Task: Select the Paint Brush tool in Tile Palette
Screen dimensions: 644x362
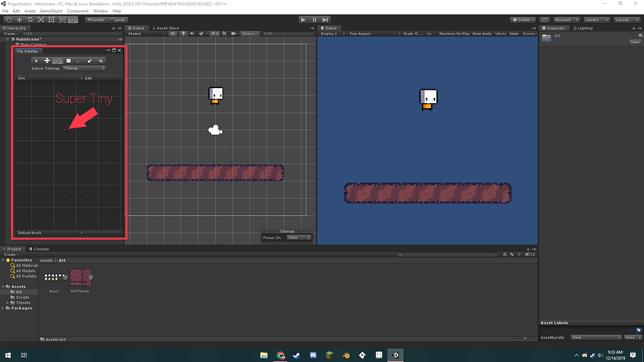Action: click(x=58, y=60)
